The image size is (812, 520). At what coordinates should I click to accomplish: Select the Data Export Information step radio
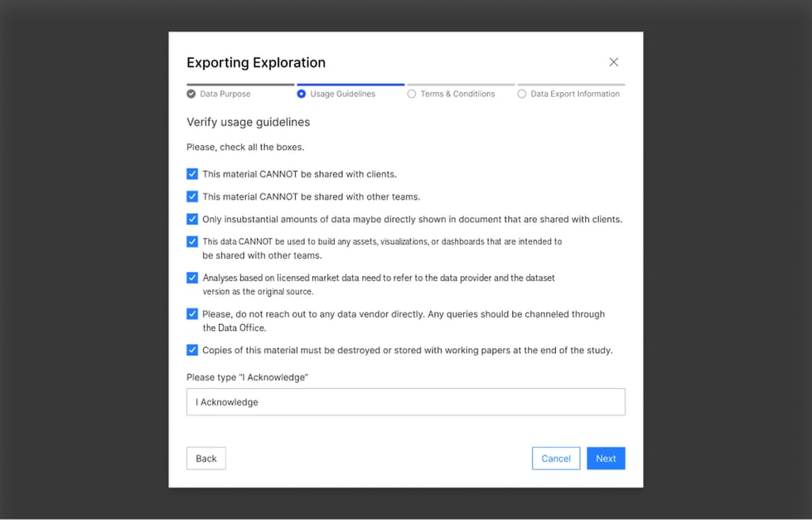click(522, 94)
